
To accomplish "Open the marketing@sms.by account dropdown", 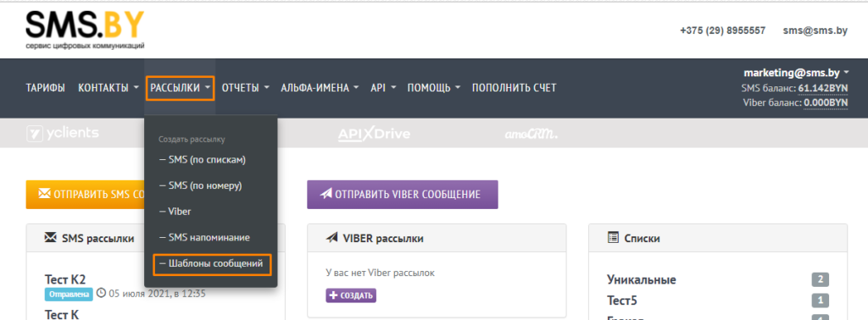I will pyautogui.click(x=796, y=73).
